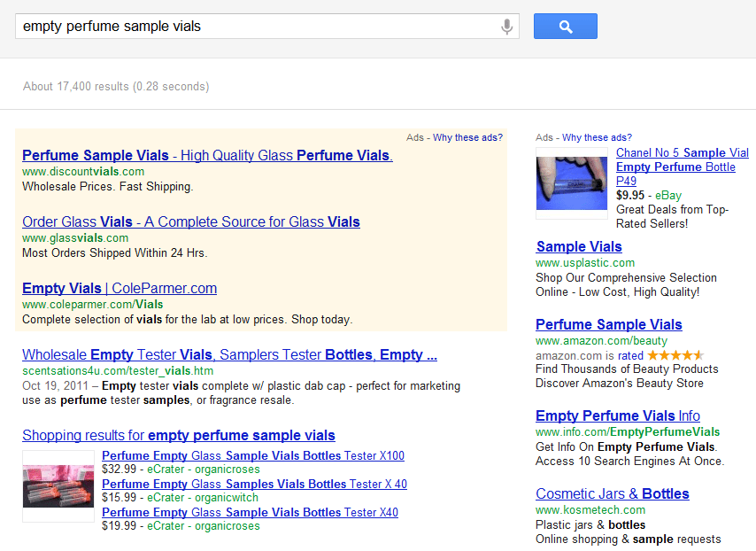Visit the Empty Perfume Vials Info ad
Screen dimensions: 756x551
(617, 415)
